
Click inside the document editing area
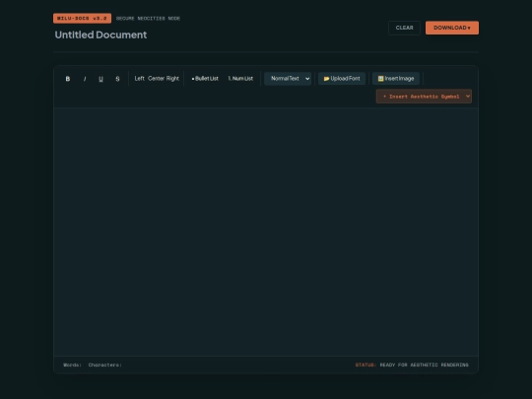click(x=266, y=232)
